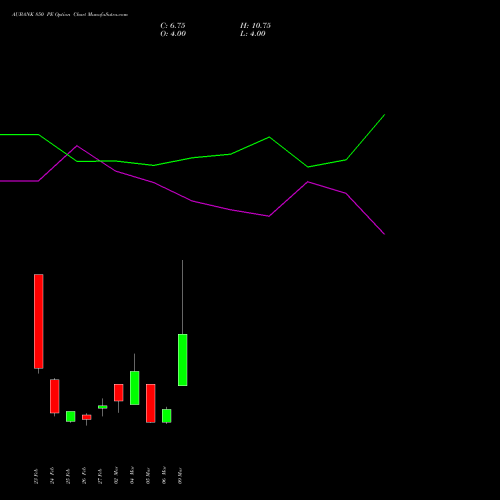Select the red 02 Mar candle

[x=119, y=393]
